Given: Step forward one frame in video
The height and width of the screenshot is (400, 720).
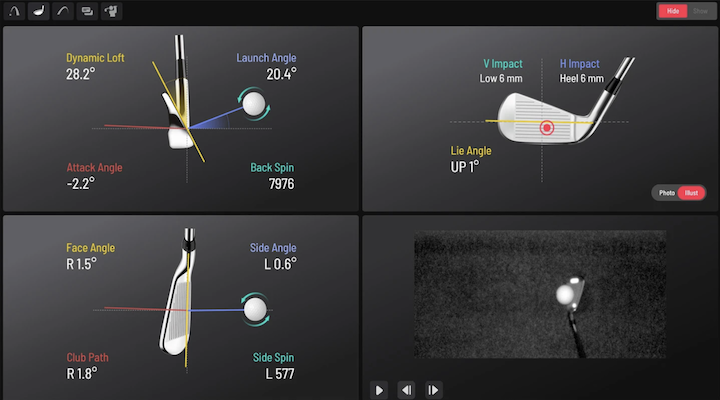Looking at the screenshot, I should click(433, 390).
